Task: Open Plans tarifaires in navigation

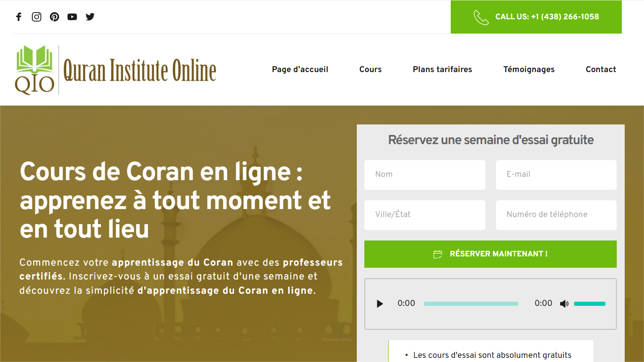Action: coord(442,70)
